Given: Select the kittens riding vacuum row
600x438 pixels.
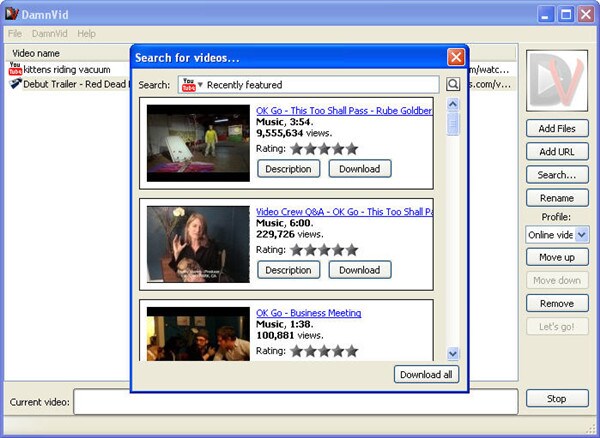Looking at the screenshot, I should [67, 69].
